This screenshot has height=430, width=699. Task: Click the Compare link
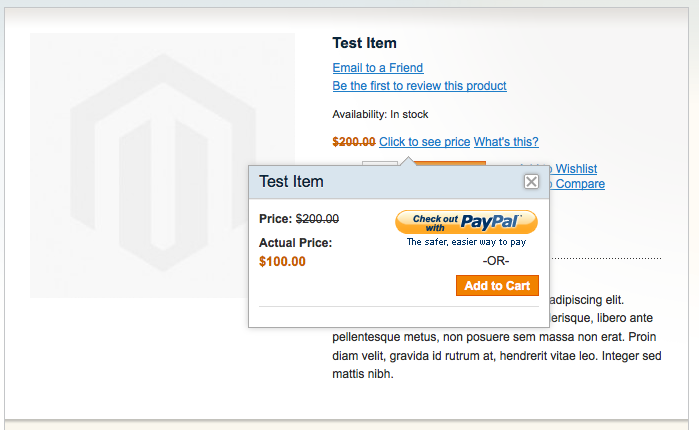tap(577, 184)
